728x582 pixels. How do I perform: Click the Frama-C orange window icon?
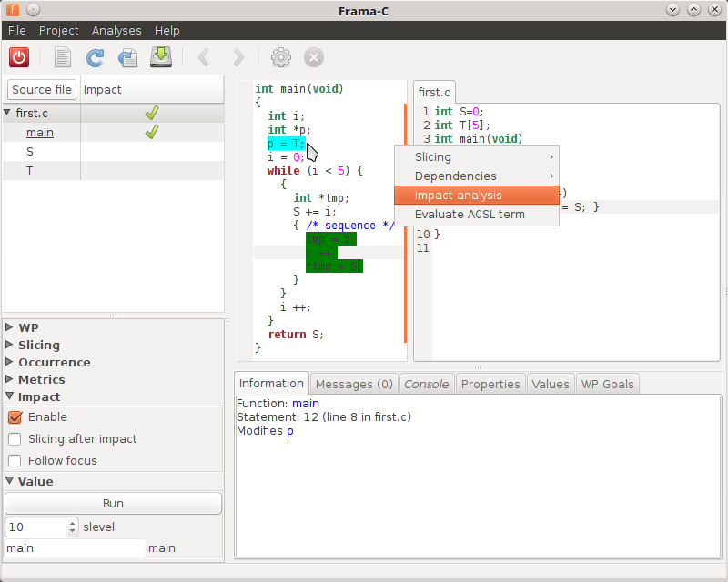point(13,9)
